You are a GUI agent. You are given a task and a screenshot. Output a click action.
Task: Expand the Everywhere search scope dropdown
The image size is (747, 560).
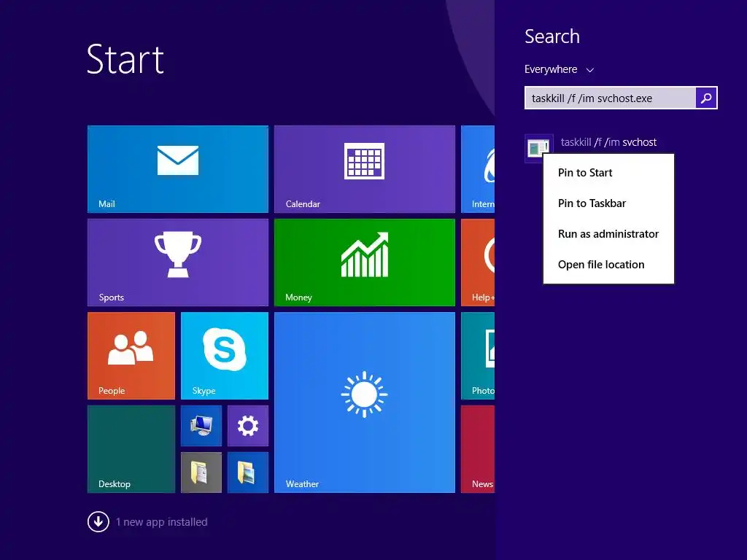point(559,69)
